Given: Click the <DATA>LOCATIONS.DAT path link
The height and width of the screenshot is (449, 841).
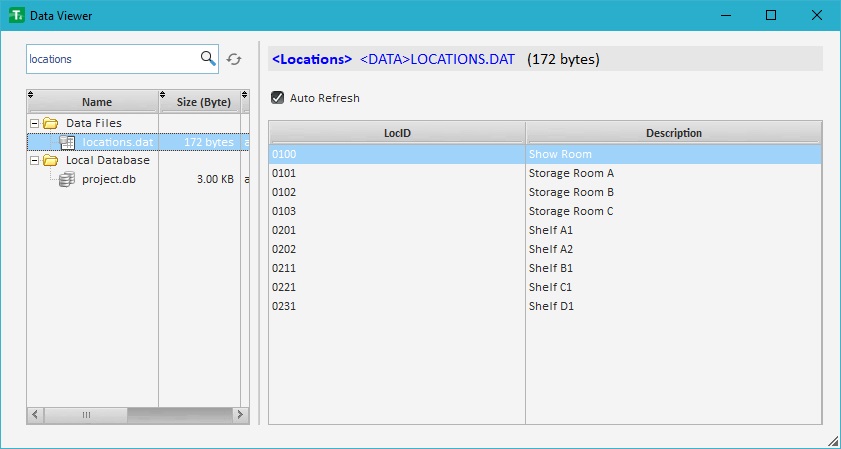Looking at the screenshot, I should pos(437,59).
